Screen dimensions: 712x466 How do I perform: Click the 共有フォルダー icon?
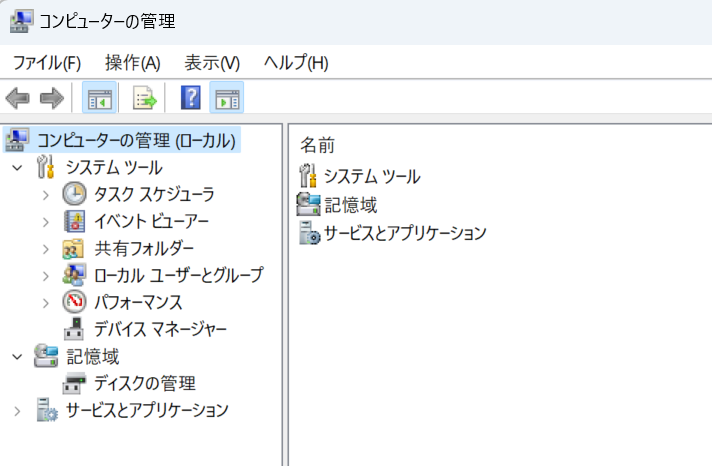click(73, 248)
